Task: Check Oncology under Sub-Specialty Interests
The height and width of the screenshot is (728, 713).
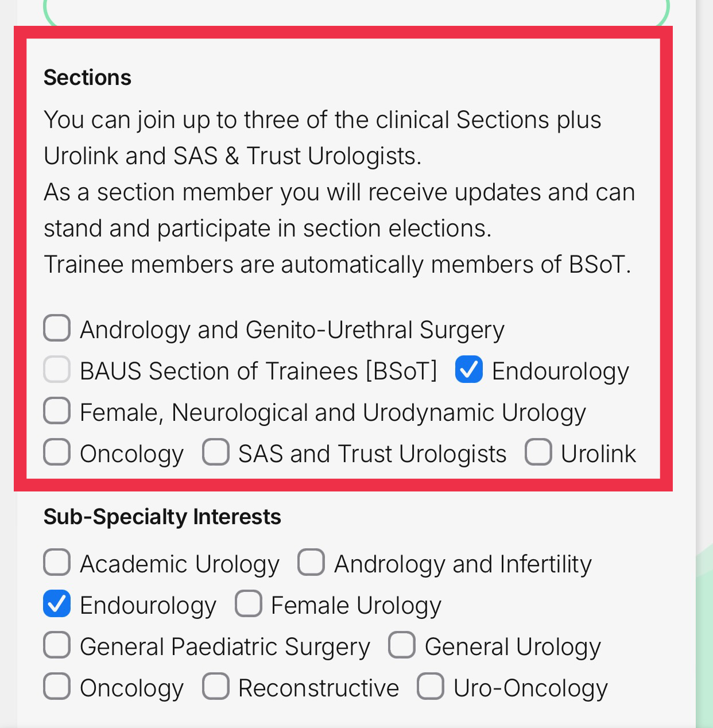Action: point(57,687)
